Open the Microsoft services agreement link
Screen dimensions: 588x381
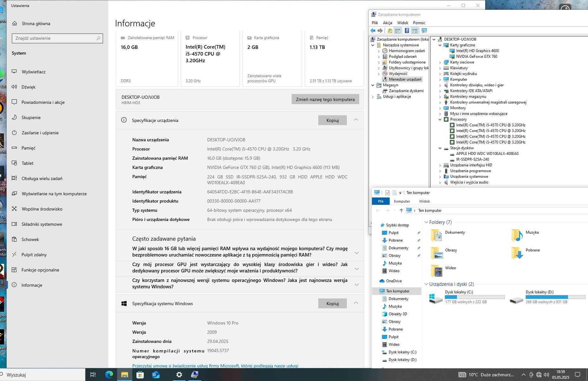point(215,366)
